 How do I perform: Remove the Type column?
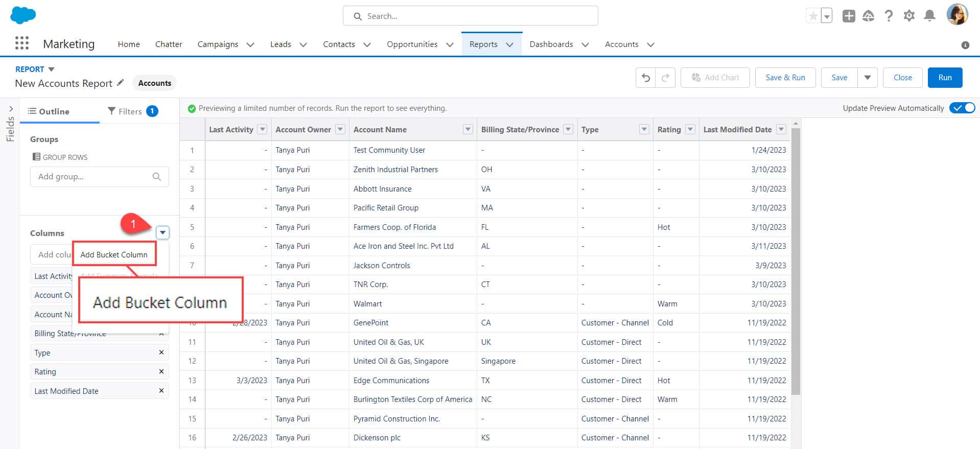click(x=161, y=352)
